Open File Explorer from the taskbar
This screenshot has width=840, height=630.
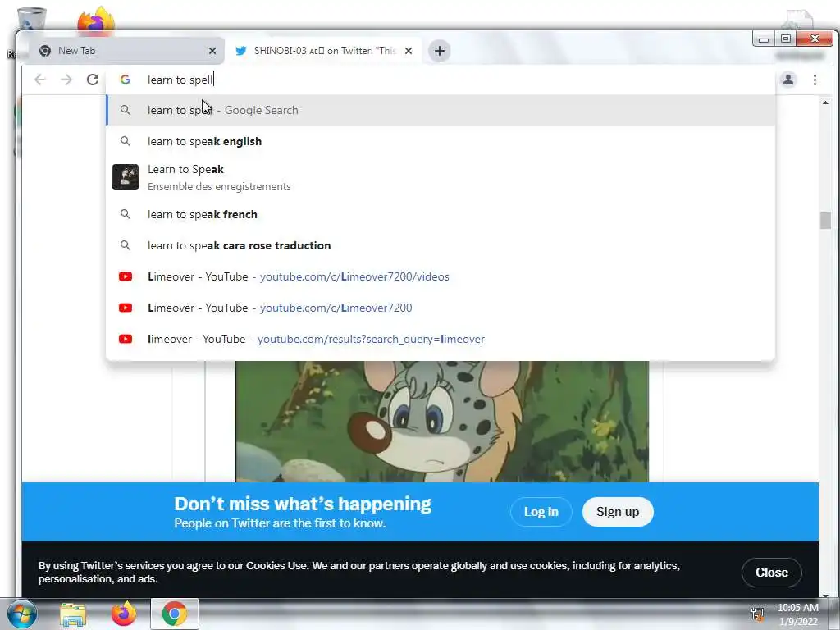point(73,614)
